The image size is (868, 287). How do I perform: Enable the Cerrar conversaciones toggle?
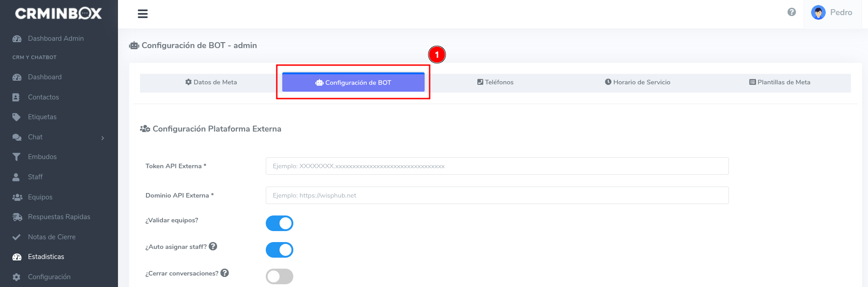[x=279, y=276]
